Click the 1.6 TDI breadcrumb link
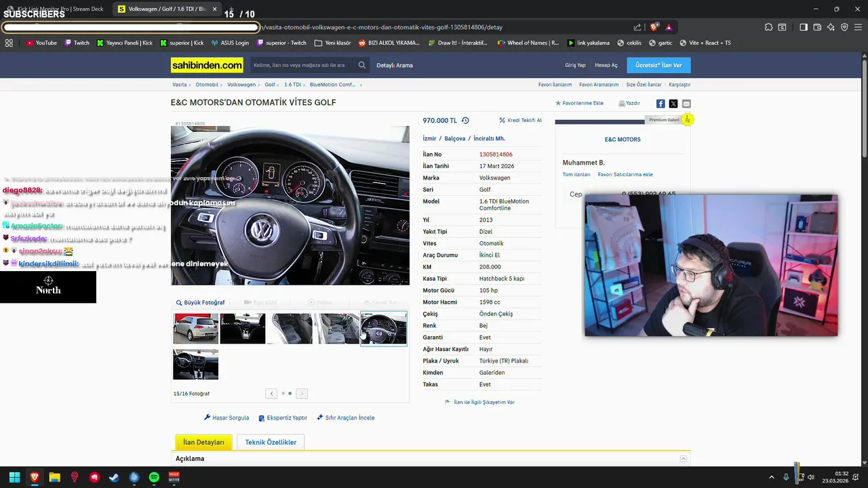Screen dimensions: 868x488 click(292, 85)
